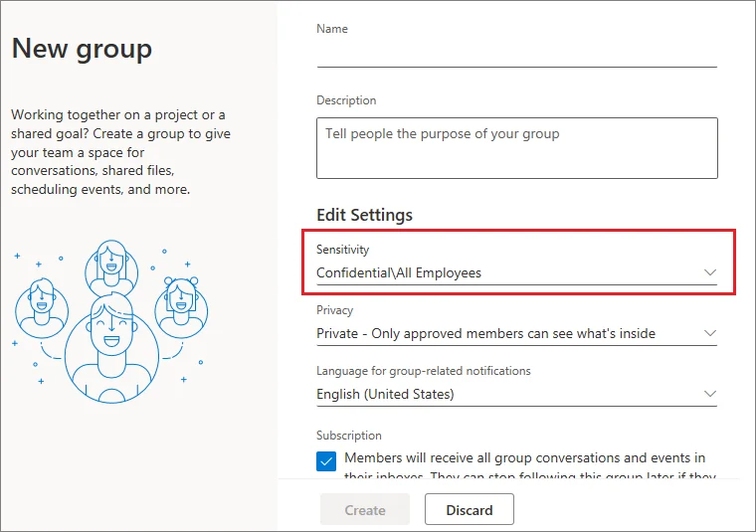Image resolution: width=756 pixels, height=532 pixels.
Task: Open the notification Language dropdown
Action: point(517,394)
